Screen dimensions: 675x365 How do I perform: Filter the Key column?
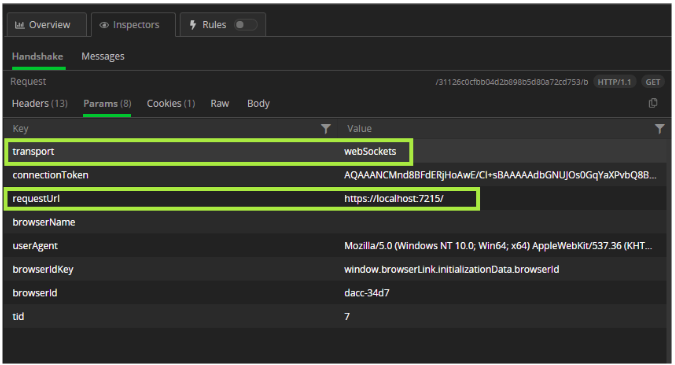[326, 128]
